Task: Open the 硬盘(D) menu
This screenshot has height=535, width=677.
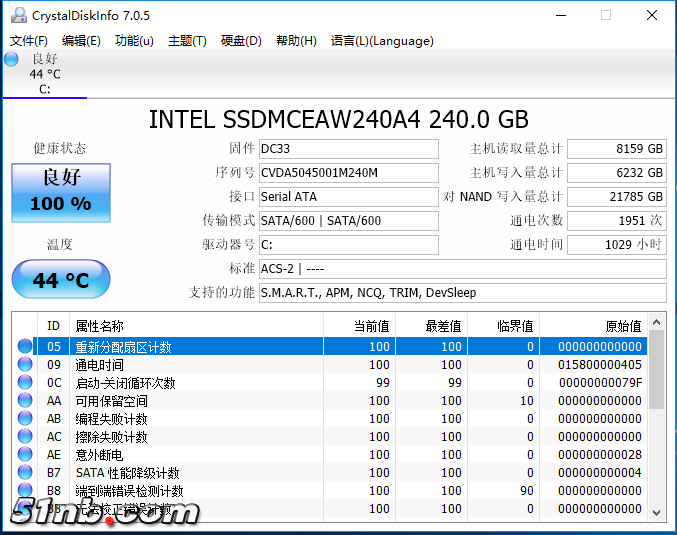Action: tap(240, 41)
